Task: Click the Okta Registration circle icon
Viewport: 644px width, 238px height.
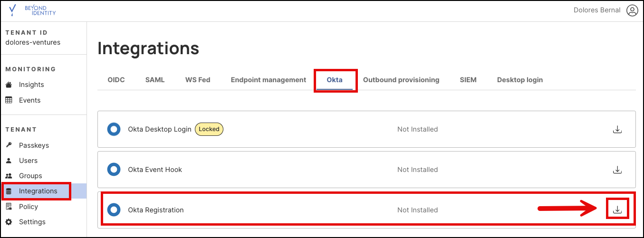Action: coord(114,210)
